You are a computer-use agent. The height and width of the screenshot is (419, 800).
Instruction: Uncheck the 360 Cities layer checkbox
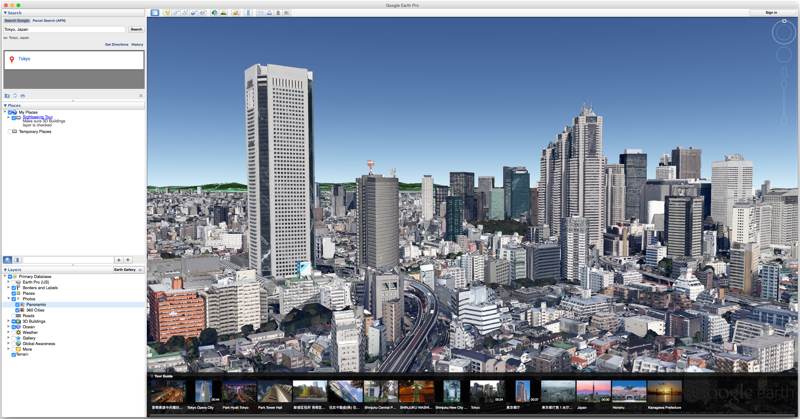pos(17,310)
